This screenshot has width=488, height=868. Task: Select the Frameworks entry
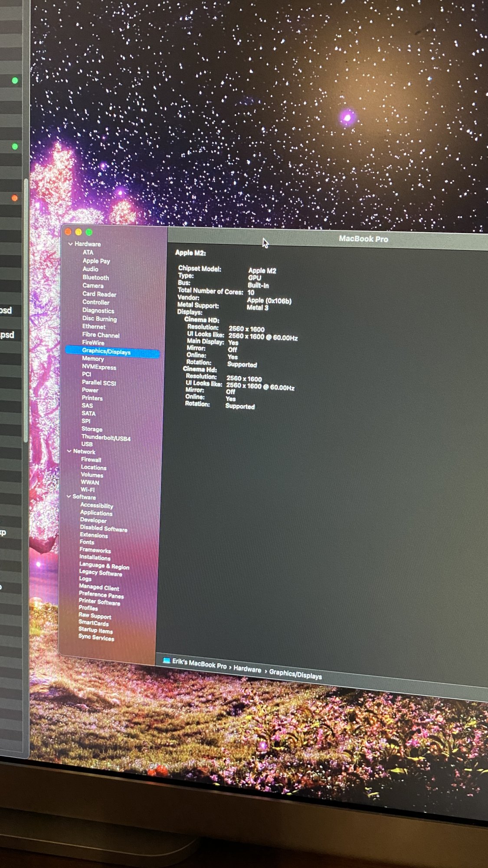pyautogui.click(x=95, y=550)
